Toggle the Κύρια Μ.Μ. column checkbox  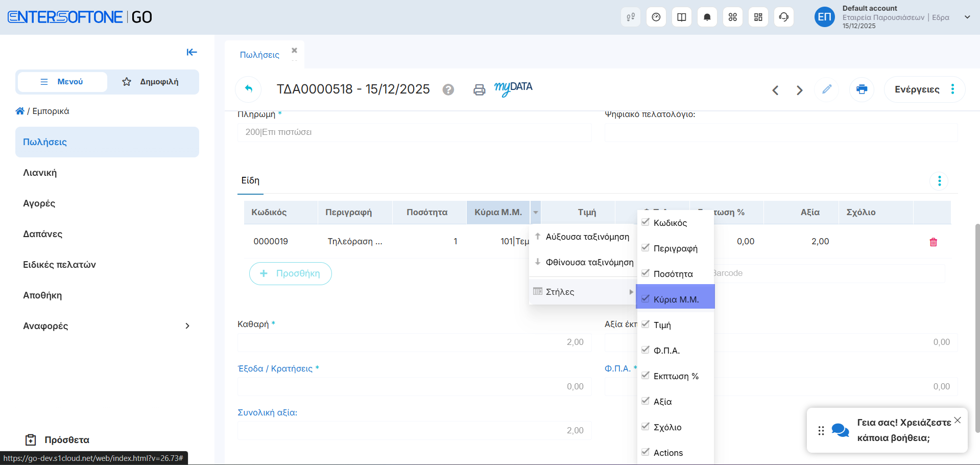click(x=646, y=299)
